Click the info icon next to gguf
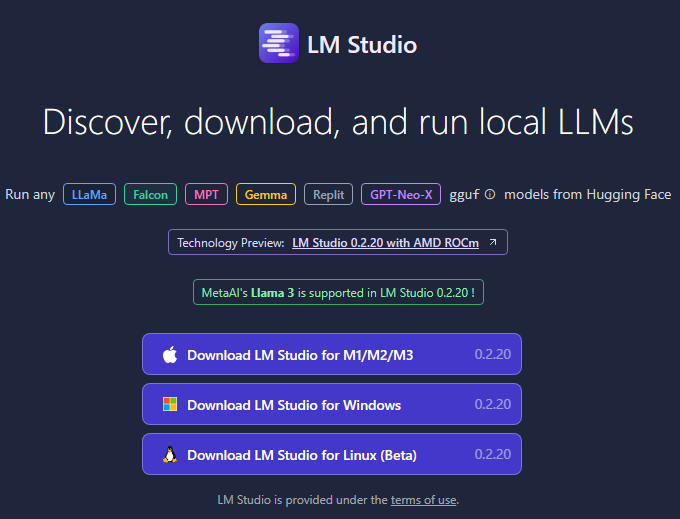 coord(490,194)
